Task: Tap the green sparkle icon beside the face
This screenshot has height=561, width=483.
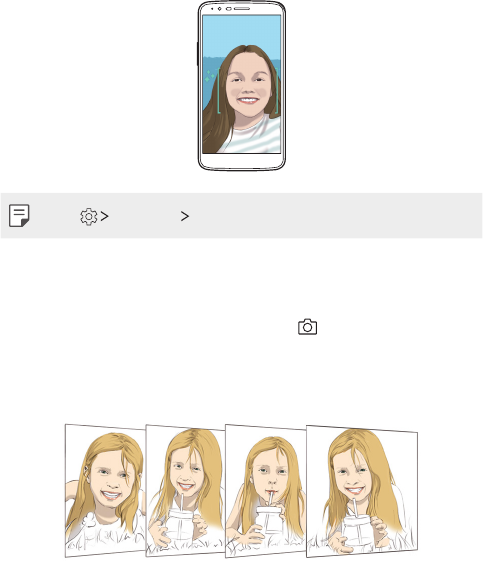Action: (x=210, y=75)
